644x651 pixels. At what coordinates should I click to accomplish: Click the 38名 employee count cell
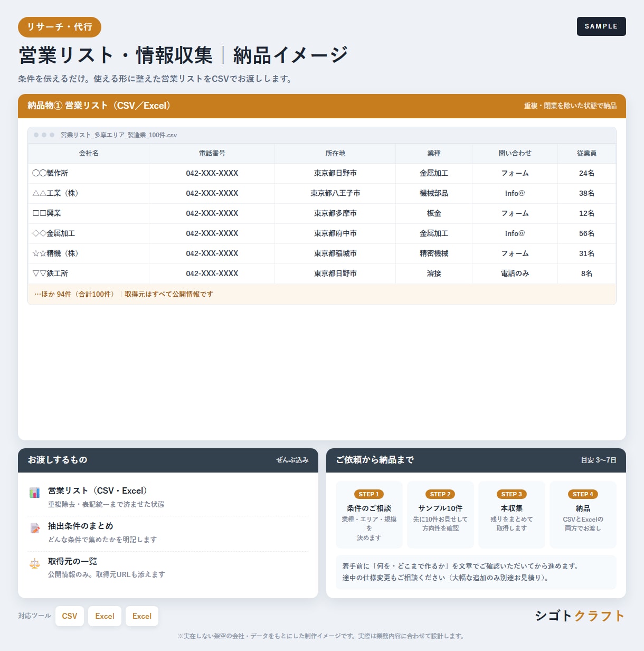pyautogui.click(x=587, y=193)
